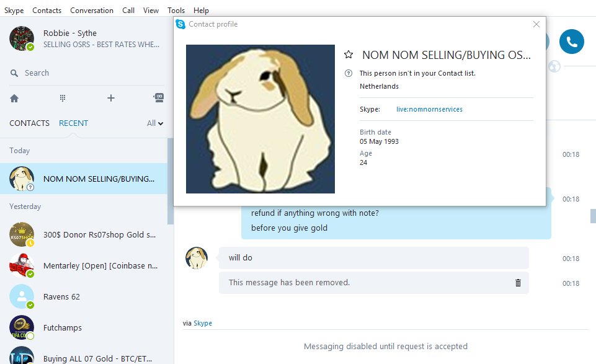Image resolution: width=596 pixels, height=364 pixels.
Task: Click the Home icon in sidebar
Action: pyautogui.click(x=14, y=99)
